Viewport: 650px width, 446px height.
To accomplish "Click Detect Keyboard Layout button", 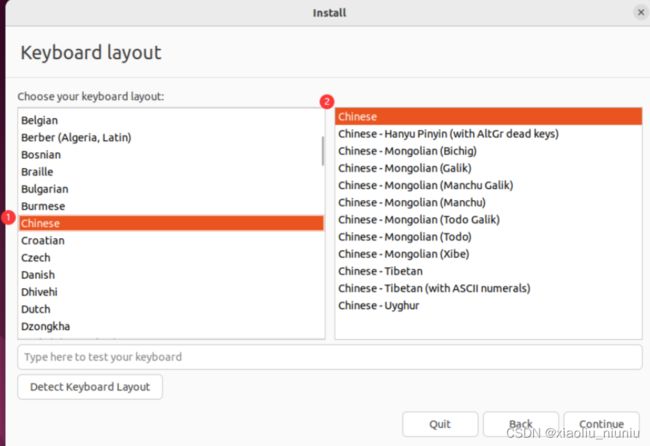I will 90,387.
